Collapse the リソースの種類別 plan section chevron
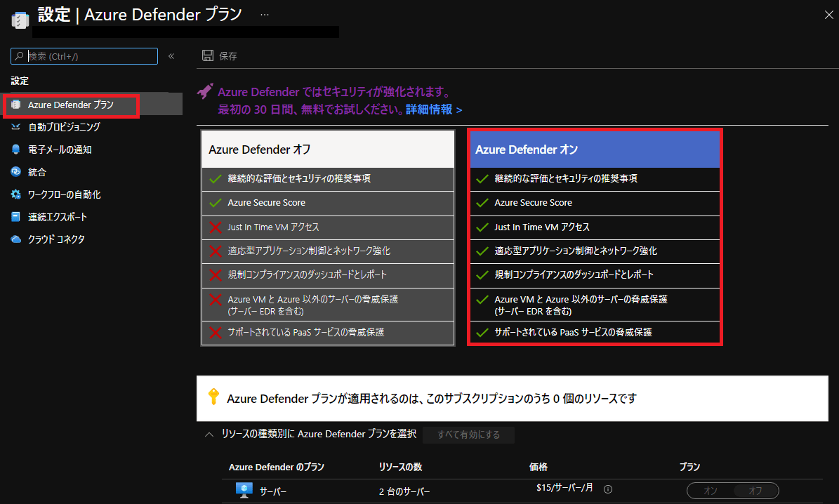Image resolution: width=839 pixels, height=504 pixels. [209, 435]
